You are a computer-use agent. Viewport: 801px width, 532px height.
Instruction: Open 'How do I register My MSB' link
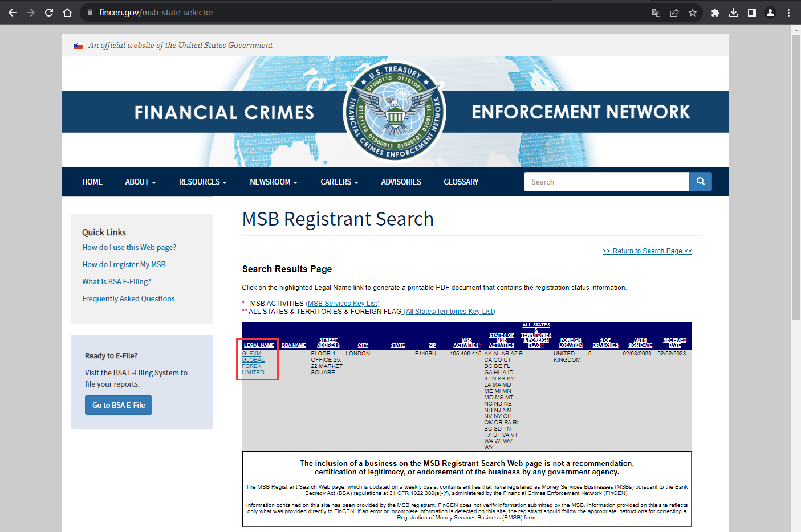pyautogui.click(x=124, y=264)
